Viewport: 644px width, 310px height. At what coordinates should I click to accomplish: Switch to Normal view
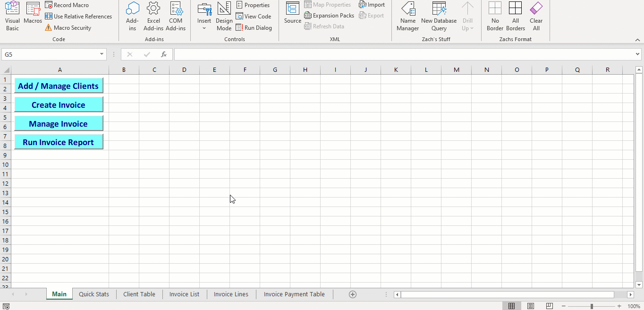click(511, 306)
